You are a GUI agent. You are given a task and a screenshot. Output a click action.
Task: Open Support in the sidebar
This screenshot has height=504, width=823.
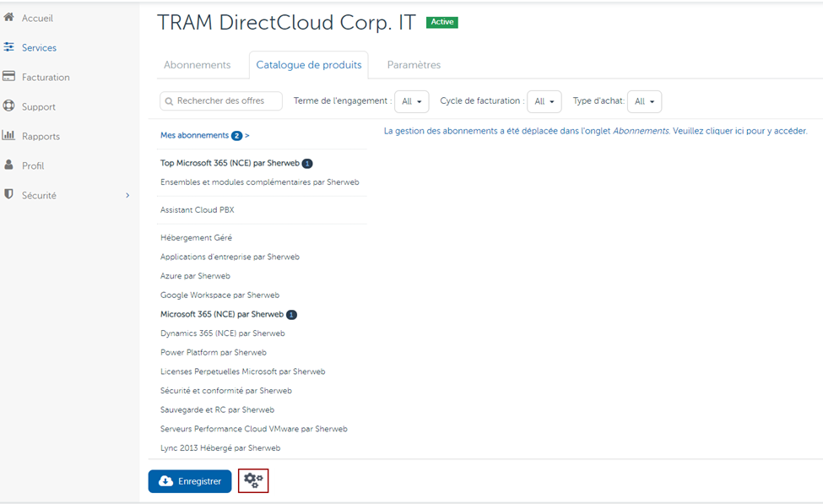click(x=38, y=106)
